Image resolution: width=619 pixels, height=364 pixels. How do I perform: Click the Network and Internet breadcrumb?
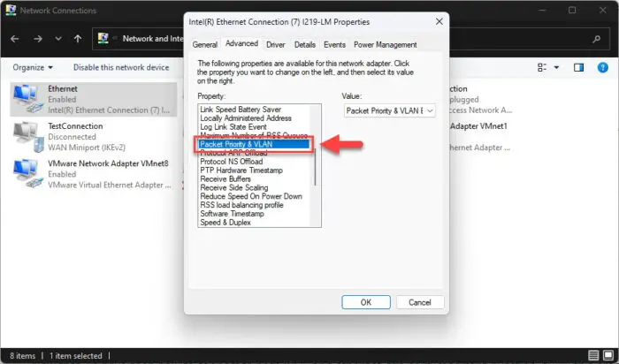153,39
